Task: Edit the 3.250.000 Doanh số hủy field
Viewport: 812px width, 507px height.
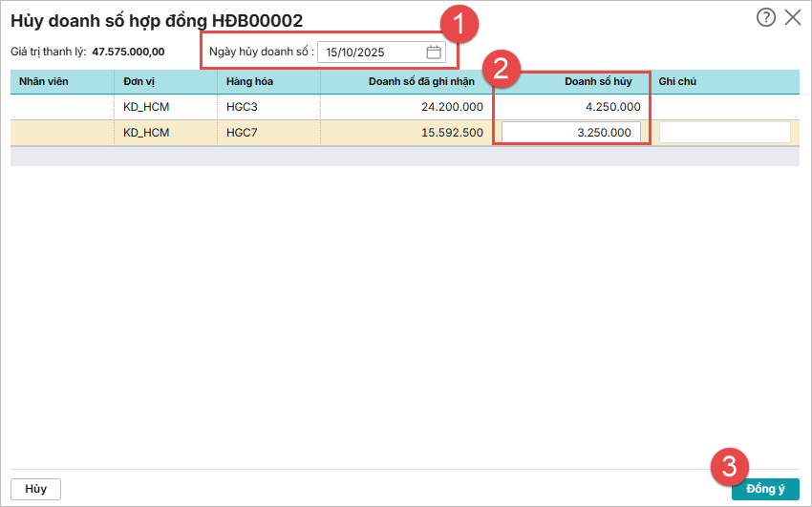Action: (x=570, y=133)
